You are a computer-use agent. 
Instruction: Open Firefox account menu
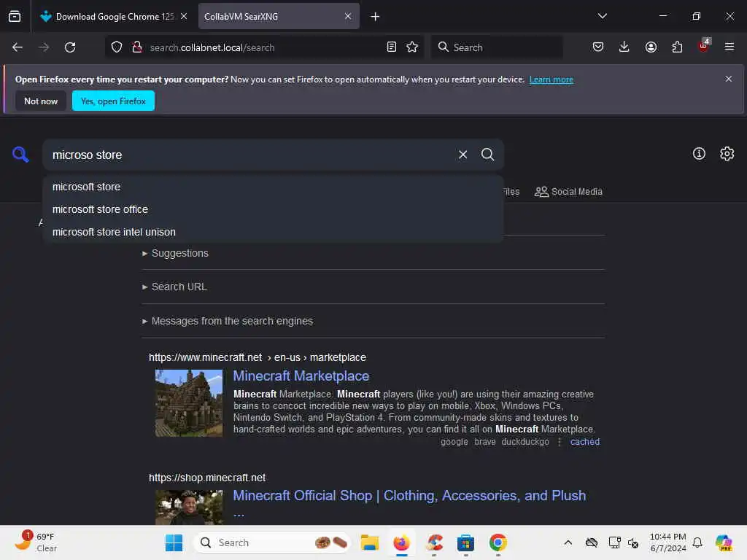click(651, 47)
